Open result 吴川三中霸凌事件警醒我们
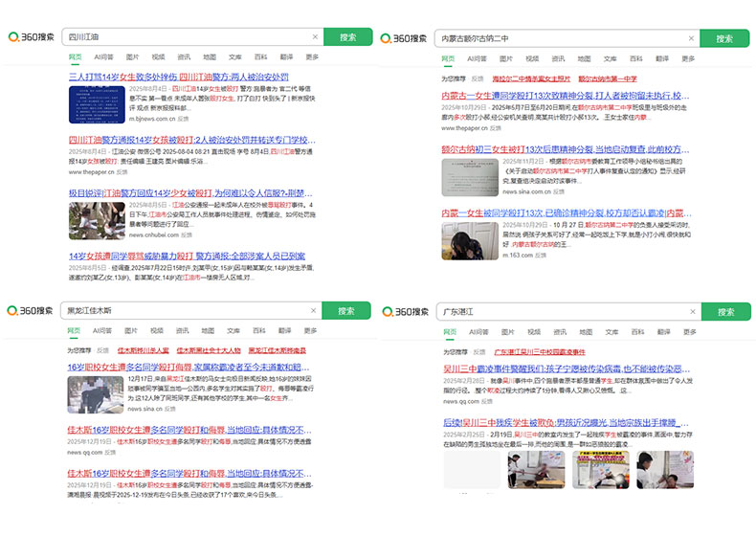The image size is (756, 536). pos(567,369)
